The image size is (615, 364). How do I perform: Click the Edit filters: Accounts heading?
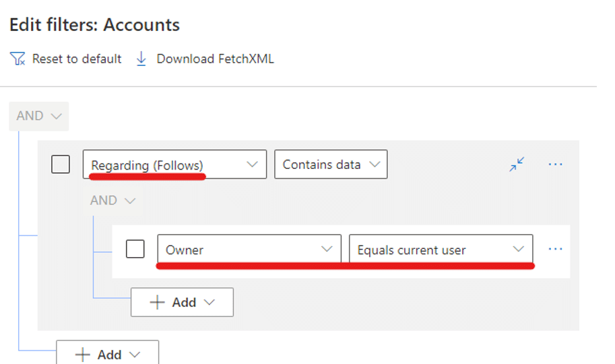(x=94, y=26)
